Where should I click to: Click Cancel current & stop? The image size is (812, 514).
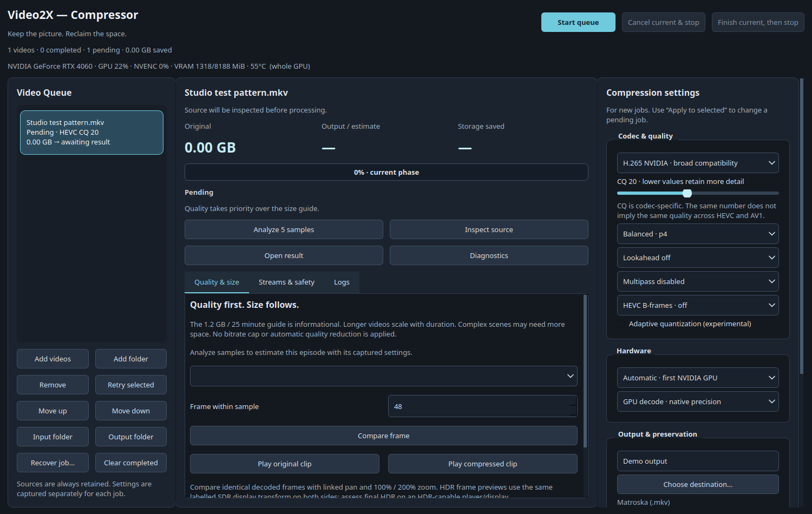point(663,22)
